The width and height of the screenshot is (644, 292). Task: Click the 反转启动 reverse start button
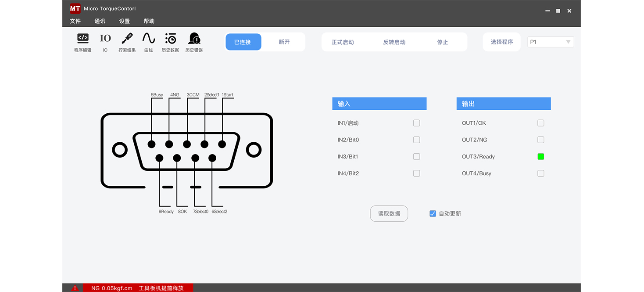coord(394,42)
